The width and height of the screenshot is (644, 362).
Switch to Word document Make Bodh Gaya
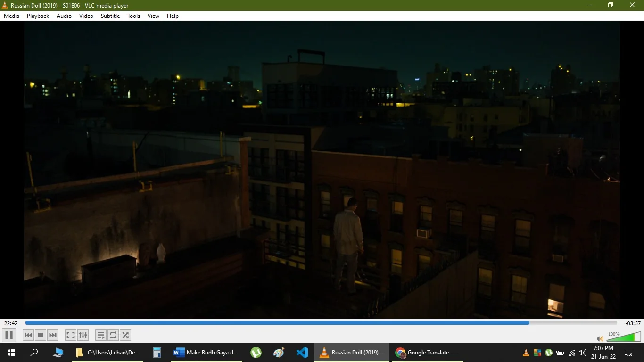[x=206, y=353]
